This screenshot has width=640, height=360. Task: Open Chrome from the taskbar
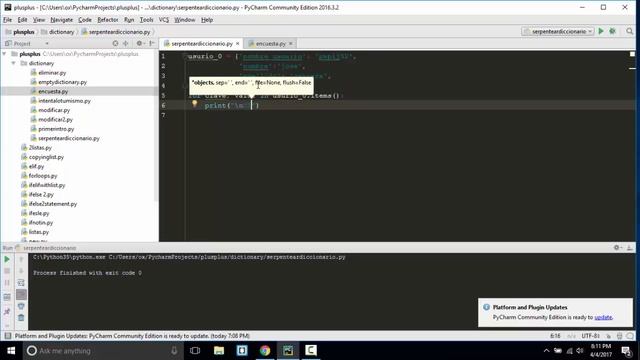[x=265, y=351]
